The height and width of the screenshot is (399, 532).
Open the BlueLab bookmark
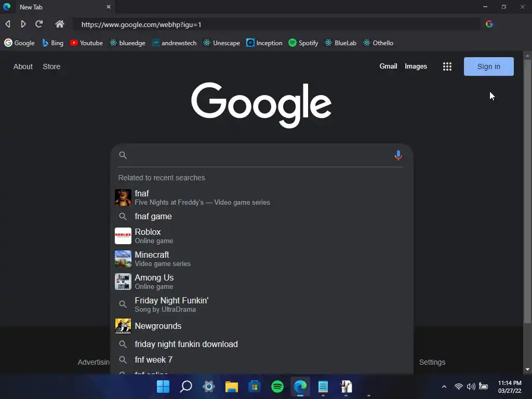click(x=341, y=43)
